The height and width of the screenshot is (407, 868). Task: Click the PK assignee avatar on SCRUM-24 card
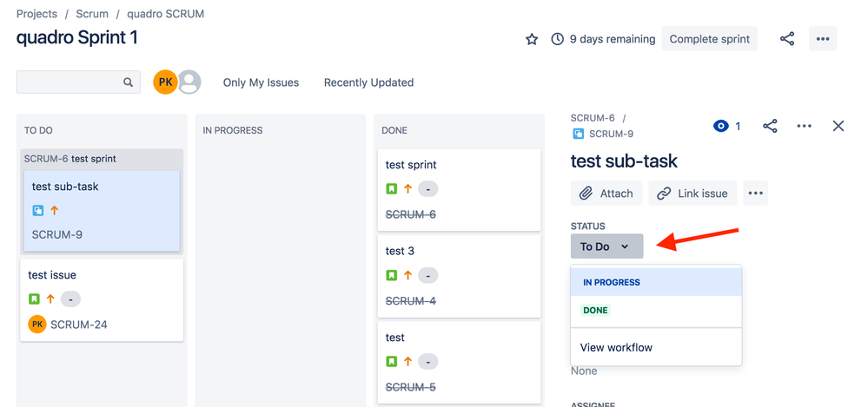37,325
